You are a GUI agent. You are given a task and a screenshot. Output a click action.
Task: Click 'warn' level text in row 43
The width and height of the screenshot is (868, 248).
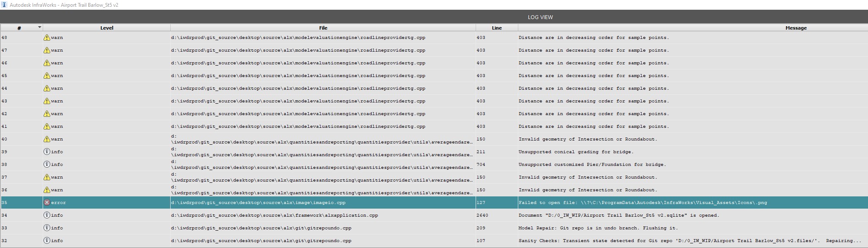point(57,101)
